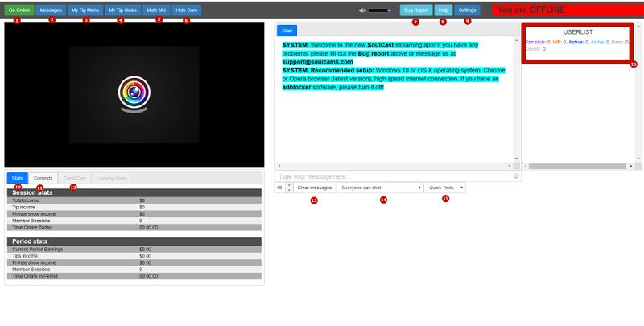Switch to the Contests tab
This screenshot has width=644, height=326.
point(43,178)
